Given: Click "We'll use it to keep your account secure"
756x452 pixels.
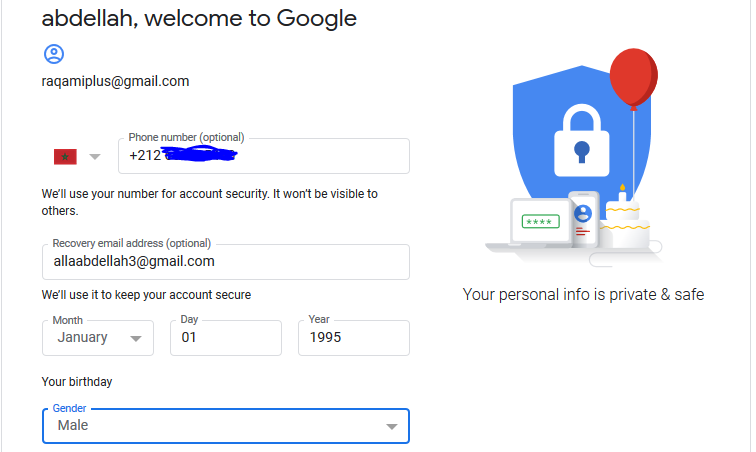Looking at the screenshot, I should click(x=146, y=295).
